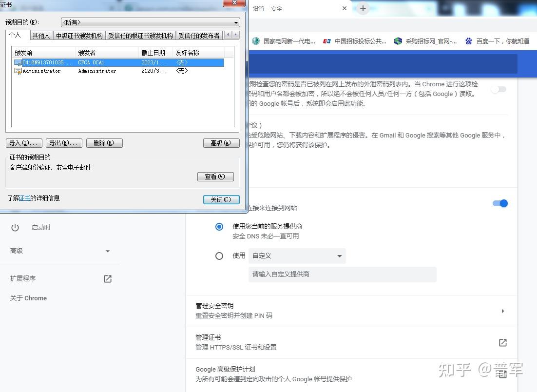
Task: Enable the password leak detection toggle
Action: pos(499,89)
